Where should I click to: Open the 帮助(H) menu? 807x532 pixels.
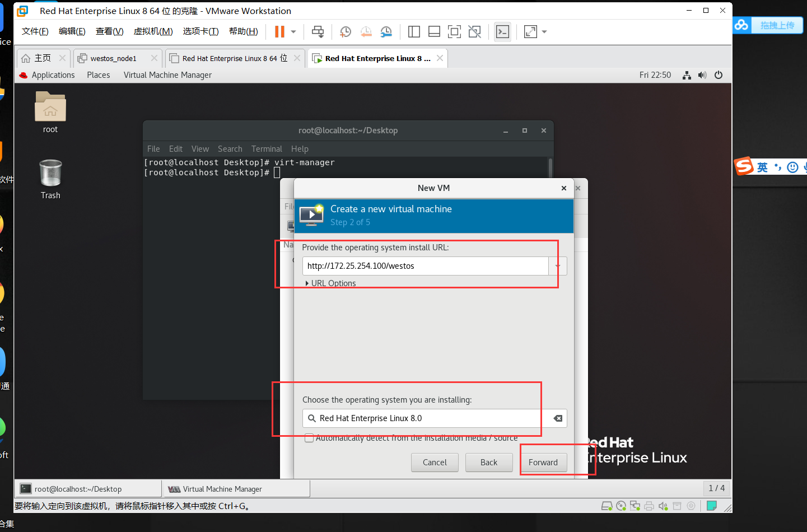click(243, 31)
